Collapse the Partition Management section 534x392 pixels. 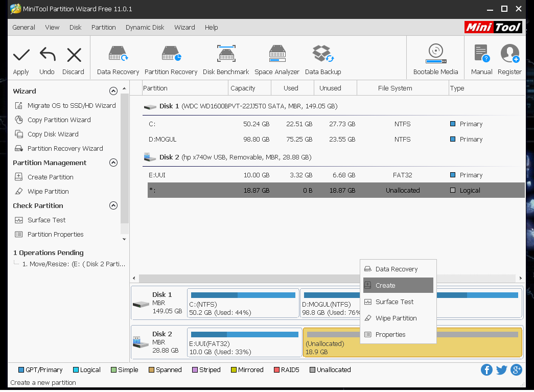(x=113, y=163)
